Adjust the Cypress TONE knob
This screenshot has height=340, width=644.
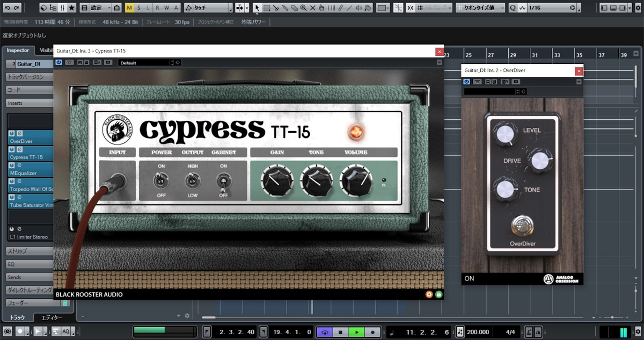317,181
